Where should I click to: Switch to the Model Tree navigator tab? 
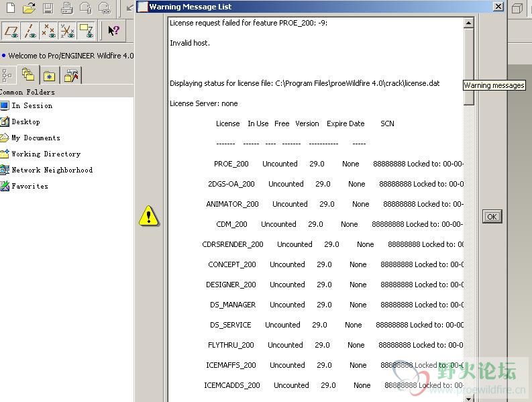coord(7,75)
